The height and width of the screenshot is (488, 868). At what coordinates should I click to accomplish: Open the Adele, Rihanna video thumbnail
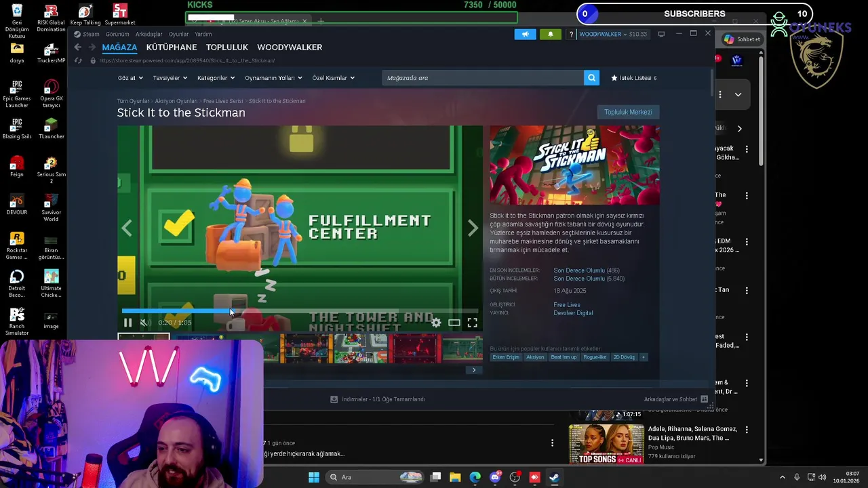click(x=606, y=445)
